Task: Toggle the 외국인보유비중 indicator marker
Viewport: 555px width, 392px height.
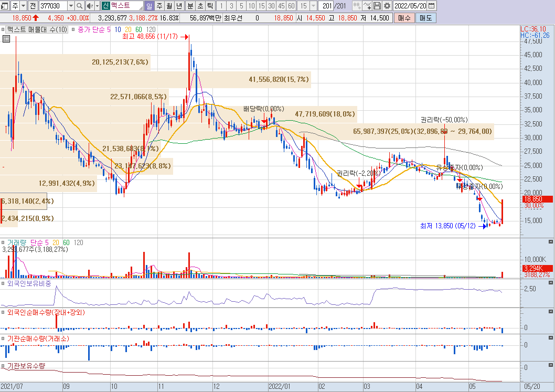Action: tap(3, 284)
